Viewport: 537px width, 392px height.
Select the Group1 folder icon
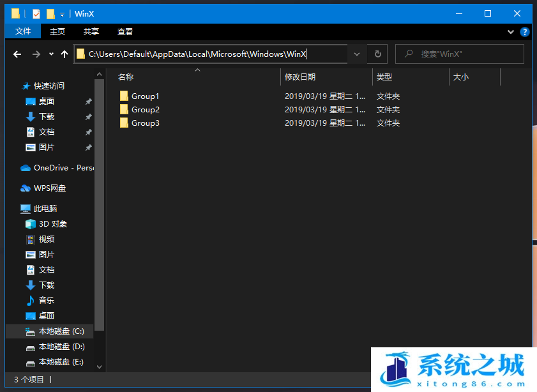(124, 96)
